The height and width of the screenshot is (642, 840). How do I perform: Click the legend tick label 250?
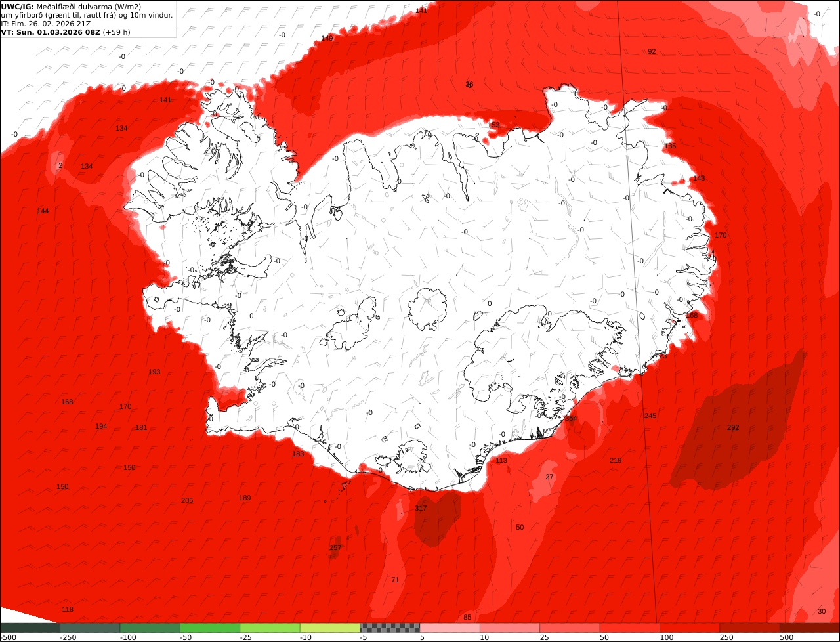(726, 637)
